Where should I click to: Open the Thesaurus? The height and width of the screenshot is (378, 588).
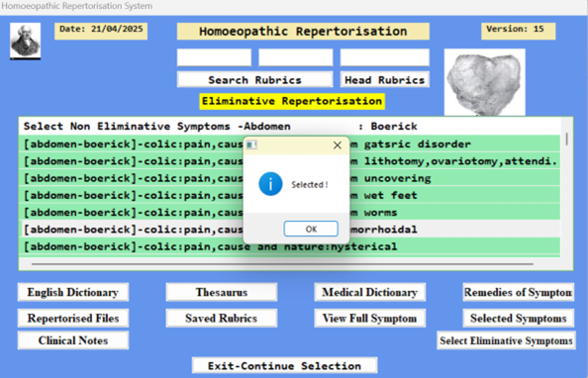(222, 292)
